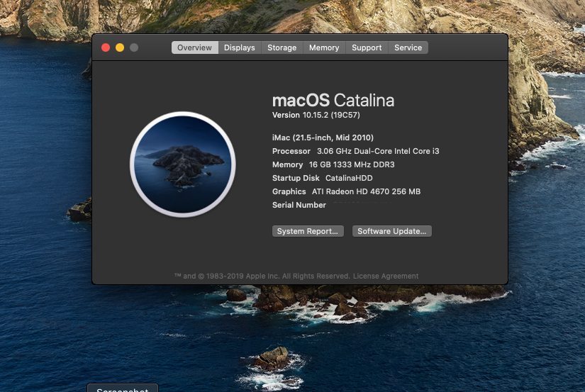Switch to the Overview tab
The width and height of the screenshot is (585, 392).
(194, 47)
